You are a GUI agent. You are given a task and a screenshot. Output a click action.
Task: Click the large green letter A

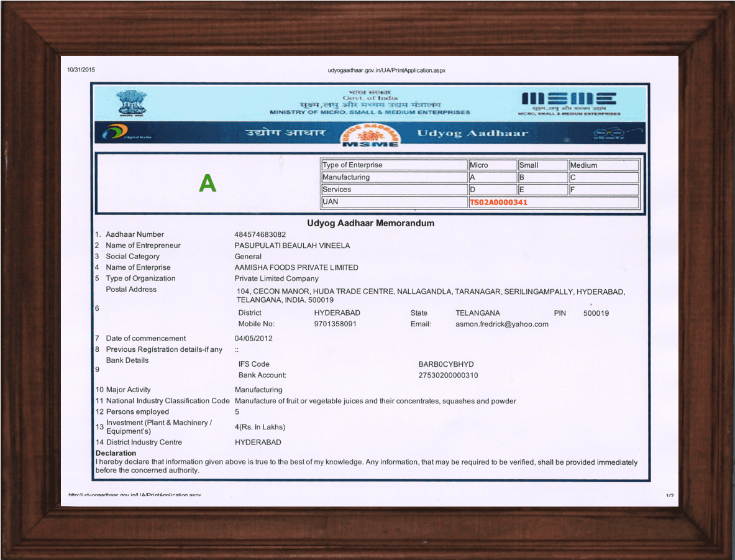click(207, 183)
